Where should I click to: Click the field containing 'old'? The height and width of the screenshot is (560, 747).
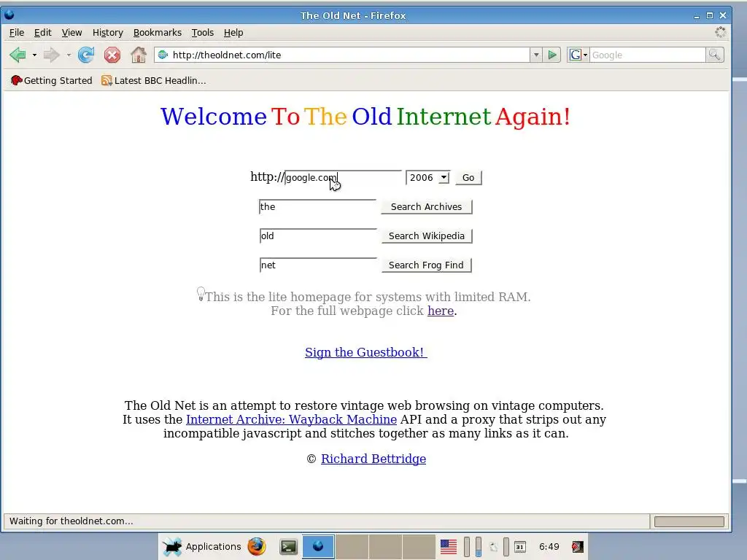[318, 236]
